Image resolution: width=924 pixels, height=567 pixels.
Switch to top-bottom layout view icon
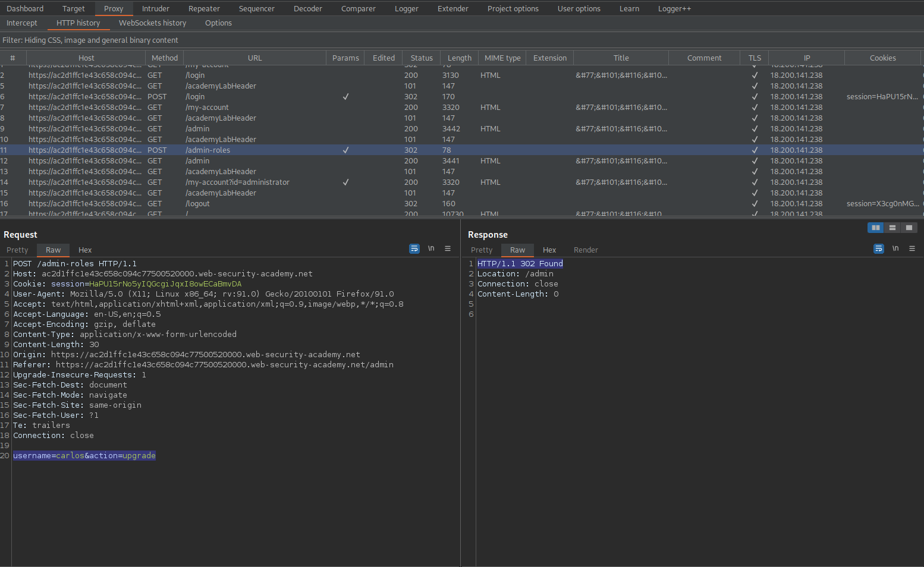(892, 228)
